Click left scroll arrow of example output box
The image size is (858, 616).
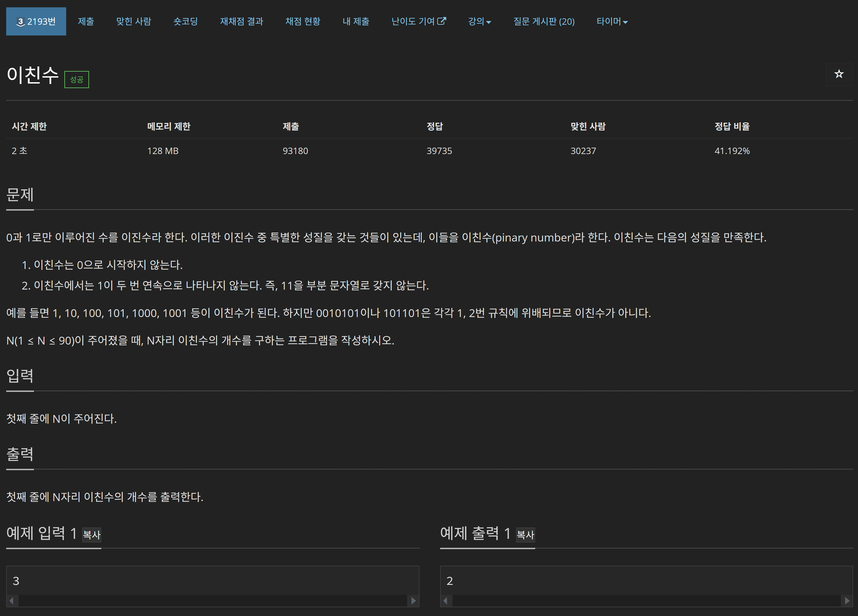(x=446, y=600)
